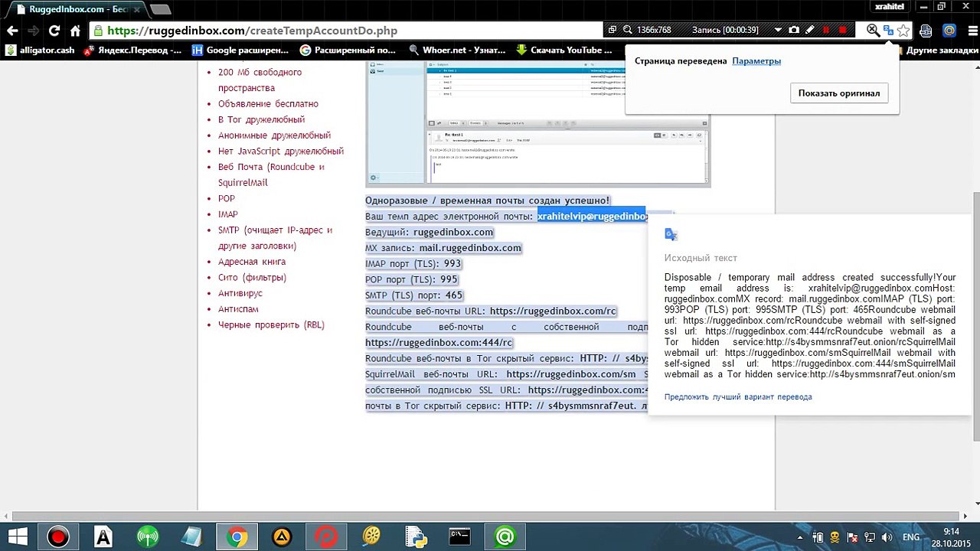Open the browser home page

pyautogui.click(x=75, y=31)
